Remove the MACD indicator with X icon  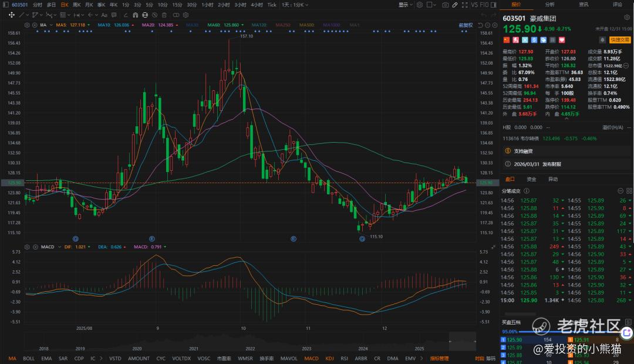click(35, 247)
